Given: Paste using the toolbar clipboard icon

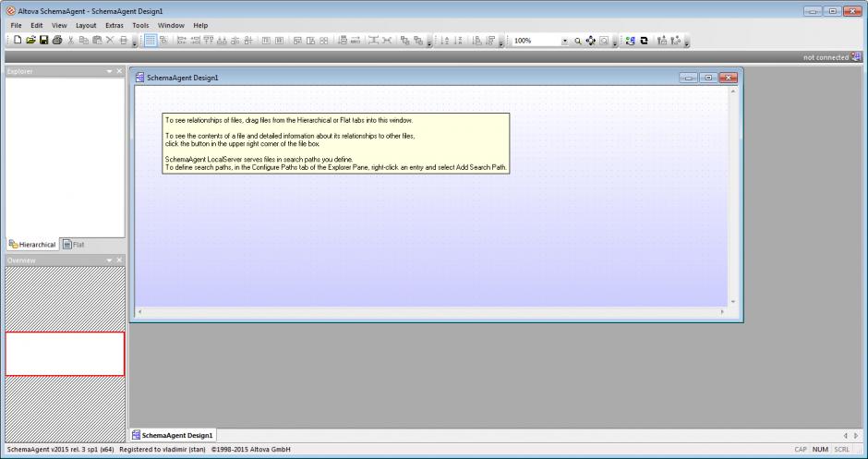Looking at the screenshot, I should pos(97,41).
